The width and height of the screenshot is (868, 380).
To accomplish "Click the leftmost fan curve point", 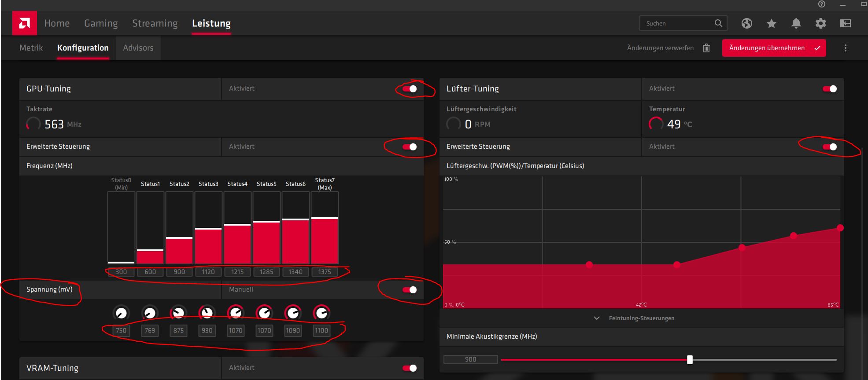I will (589, 265).
